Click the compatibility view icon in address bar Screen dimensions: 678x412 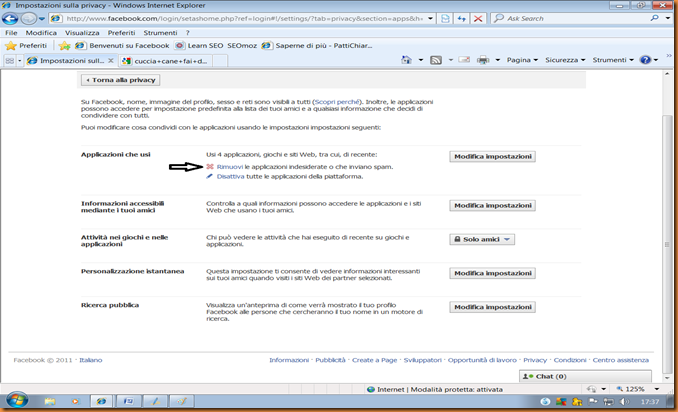tap(445, 19)
